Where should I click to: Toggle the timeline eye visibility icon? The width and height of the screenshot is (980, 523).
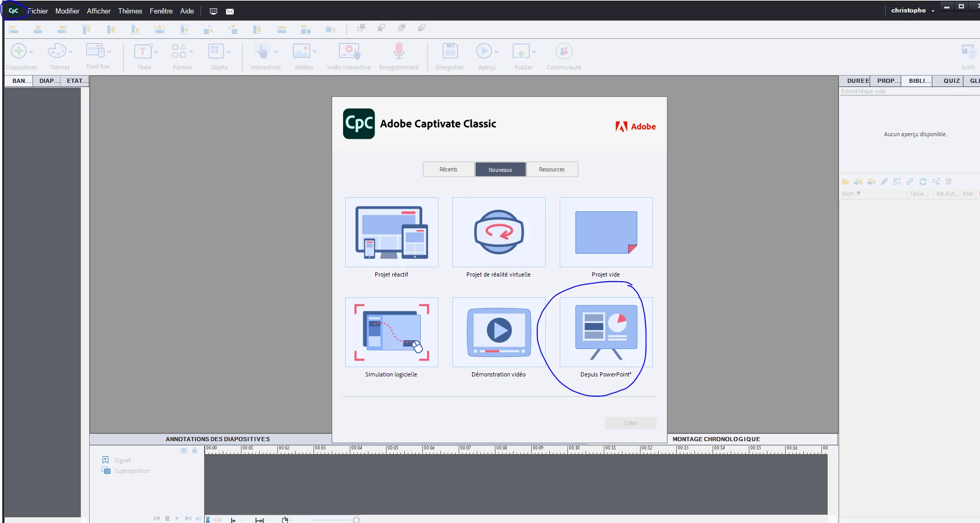point(183,451)
